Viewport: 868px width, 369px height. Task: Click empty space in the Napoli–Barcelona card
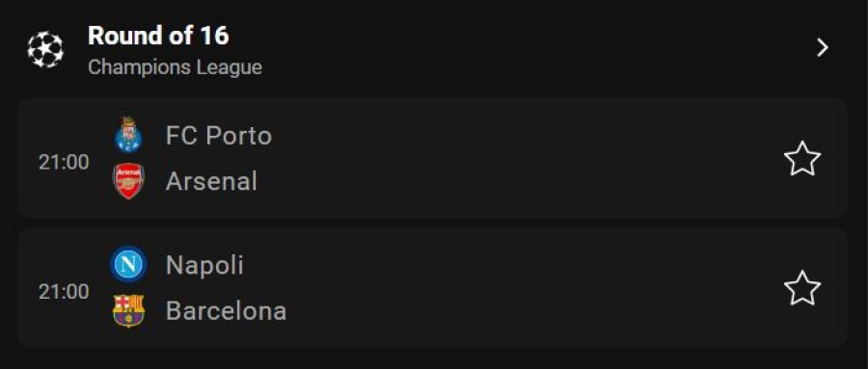pos(526,288)
